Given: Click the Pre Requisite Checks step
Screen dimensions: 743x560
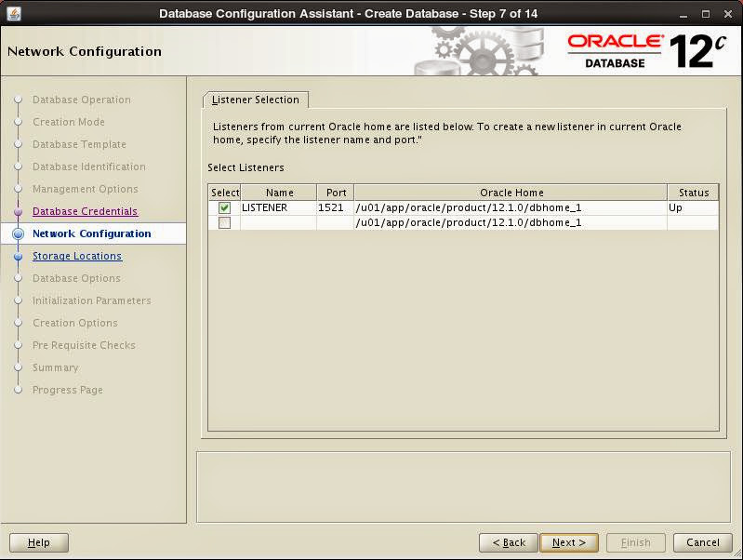Looking at the screenshot, I should pos(84,345).
